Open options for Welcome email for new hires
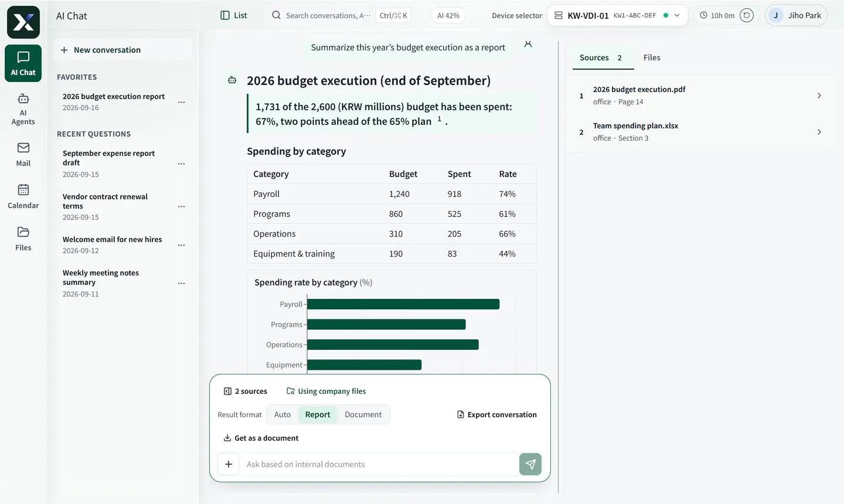 182,245
